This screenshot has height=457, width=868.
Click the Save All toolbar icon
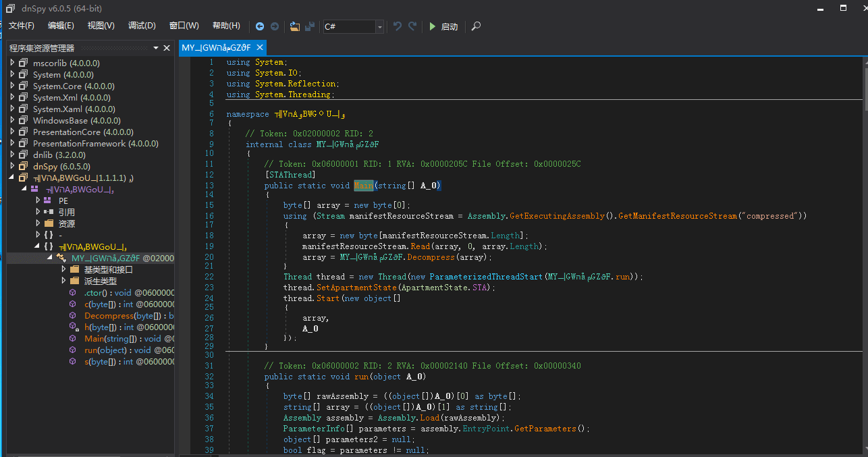pyautogui.click(x=310, y=26)
